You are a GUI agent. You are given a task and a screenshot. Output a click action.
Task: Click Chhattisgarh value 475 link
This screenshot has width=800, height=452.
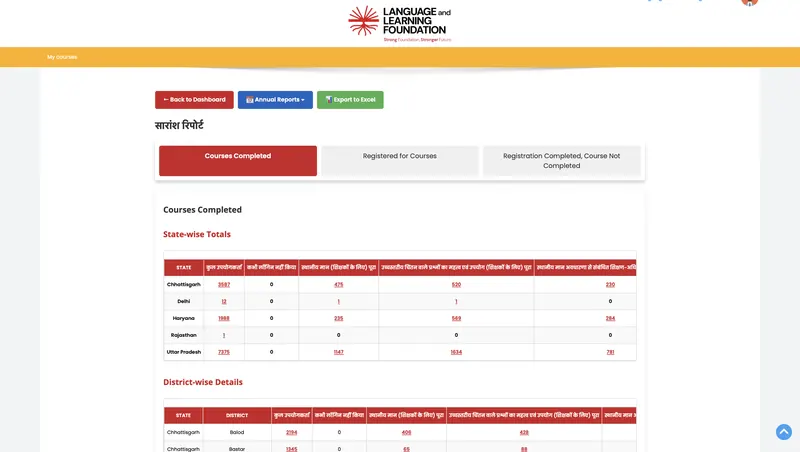coord(339,285)
